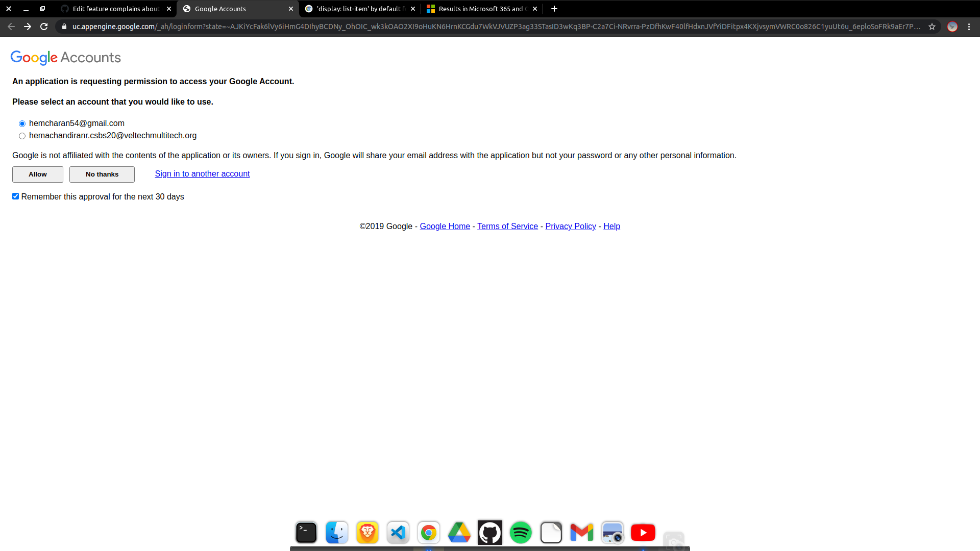
Task: Select the hemcharan54@gmail.com account
Action: coord(22,123)
